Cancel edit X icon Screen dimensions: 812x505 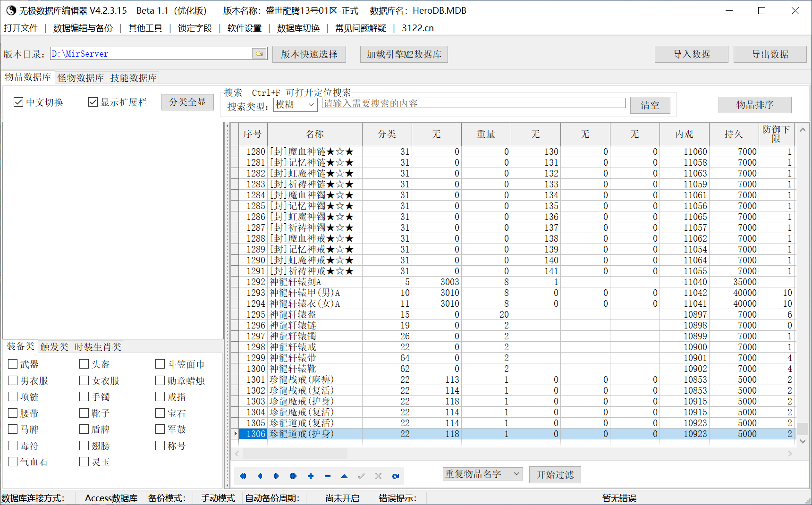tap(379, 476)
